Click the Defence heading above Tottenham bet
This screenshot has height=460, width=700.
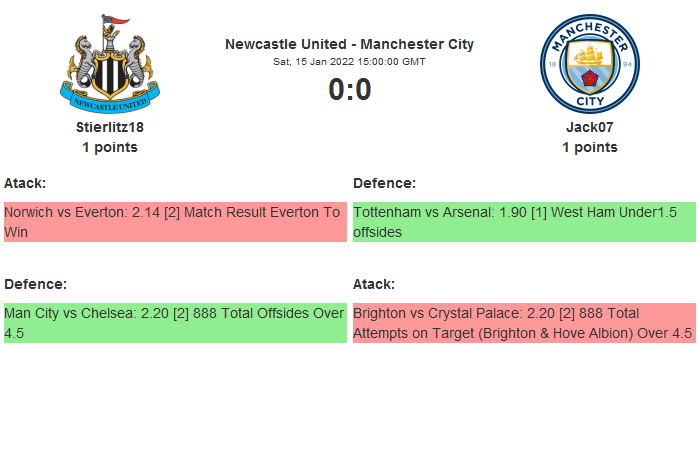(x=384, y=183)
